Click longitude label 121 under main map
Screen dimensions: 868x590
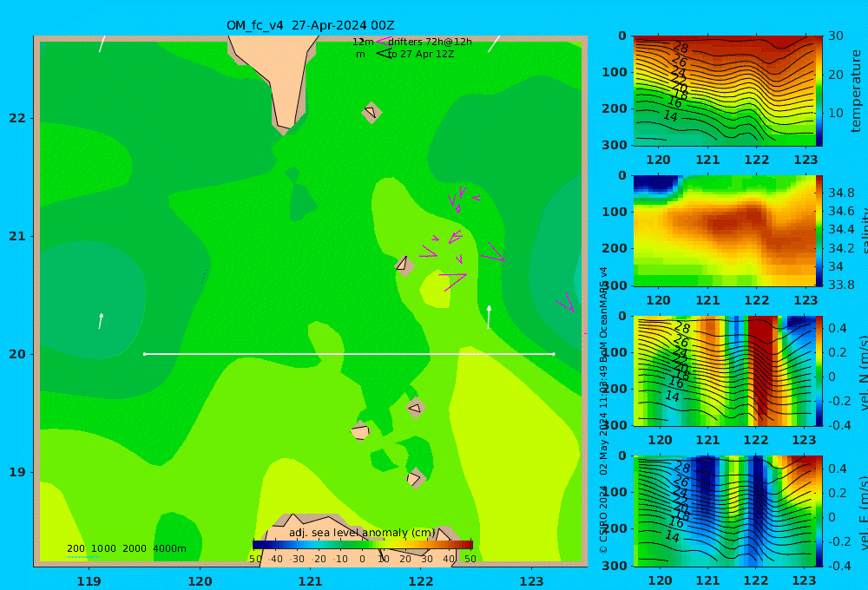310,581
